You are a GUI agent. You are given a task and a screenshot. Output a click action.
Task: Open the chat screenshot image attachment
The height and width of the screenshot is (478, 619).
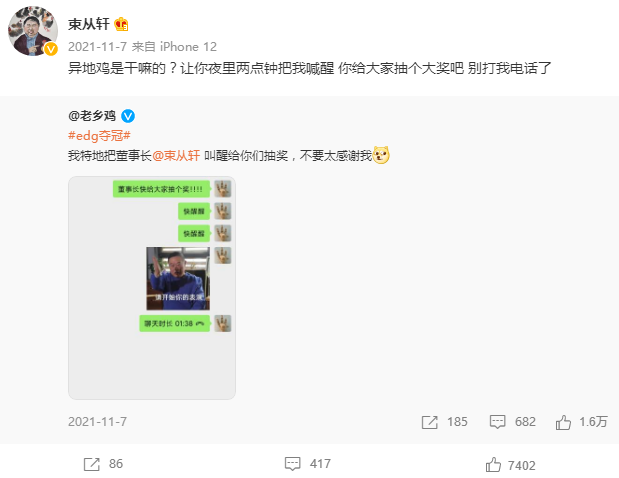(x=152, y=288)
